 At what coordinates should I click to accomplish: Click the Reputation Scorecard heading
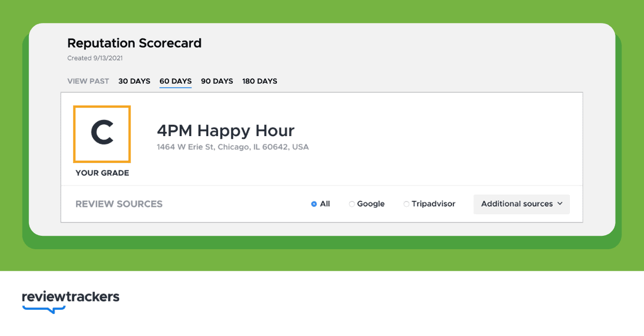(134, 43)
